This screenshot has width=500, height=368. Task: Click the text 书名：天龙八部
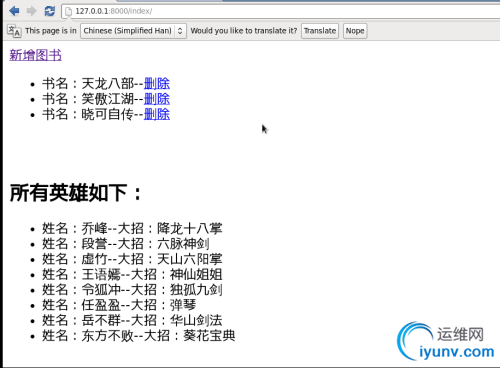tap(88, 84)
